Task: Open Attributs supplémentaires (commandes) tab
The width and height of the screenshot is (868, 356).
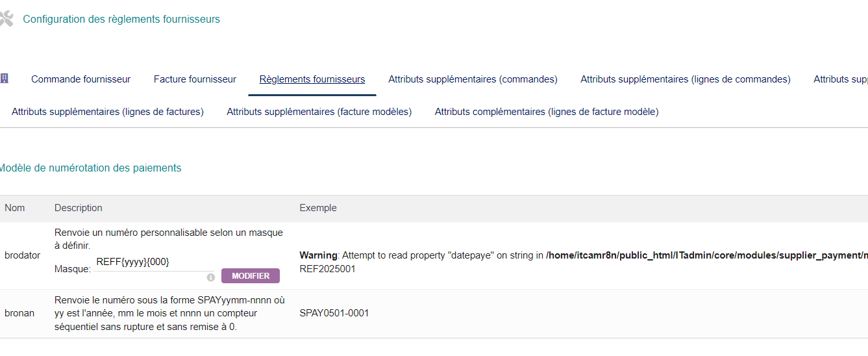Action: coord(473,79)
